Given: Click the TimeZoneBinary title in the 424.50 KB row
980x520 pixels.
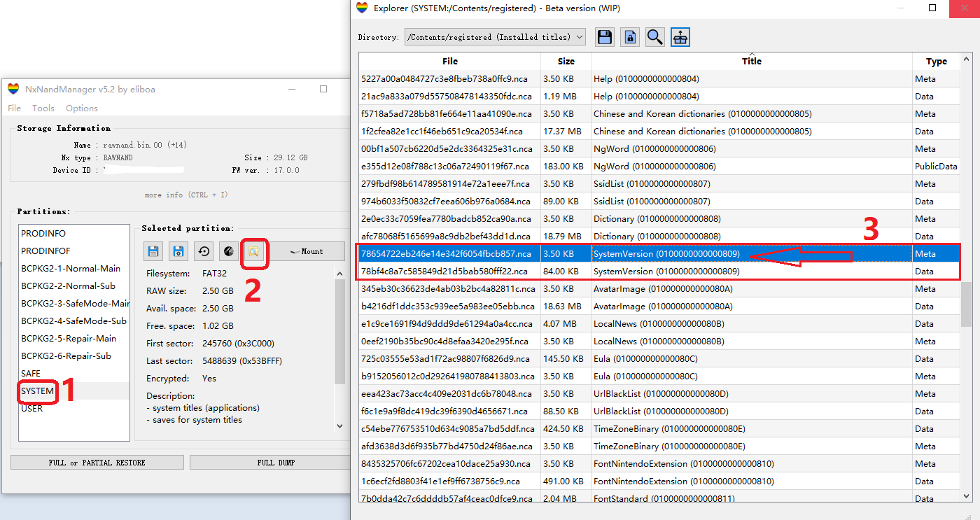Looking at the screenshot, I should point(668,428).
